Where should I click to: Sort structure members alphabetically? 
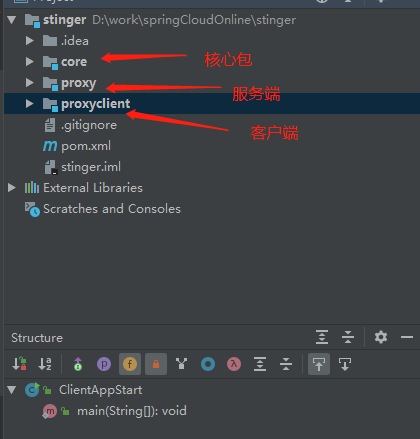click(45, 364)
